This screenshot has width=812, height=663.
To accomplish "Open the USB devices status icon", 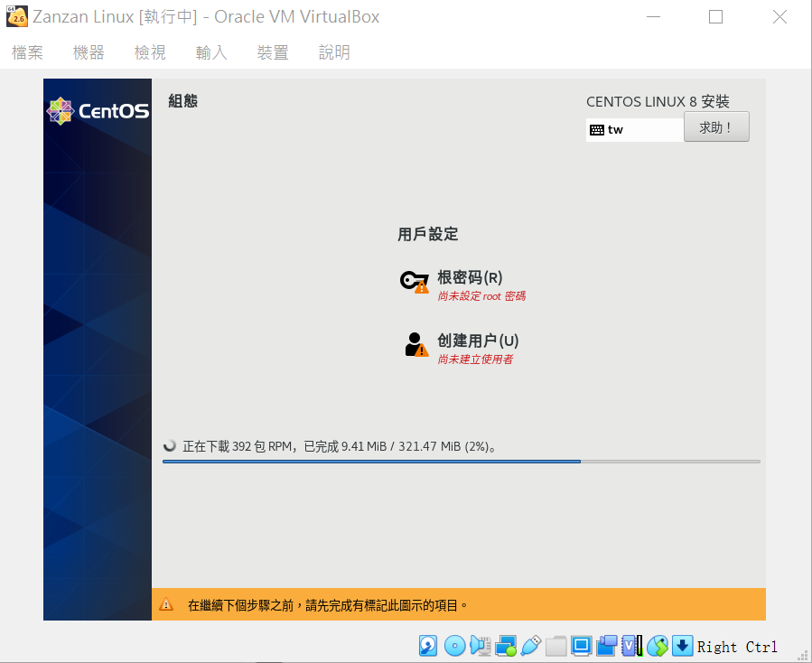I will click(531, 646).
